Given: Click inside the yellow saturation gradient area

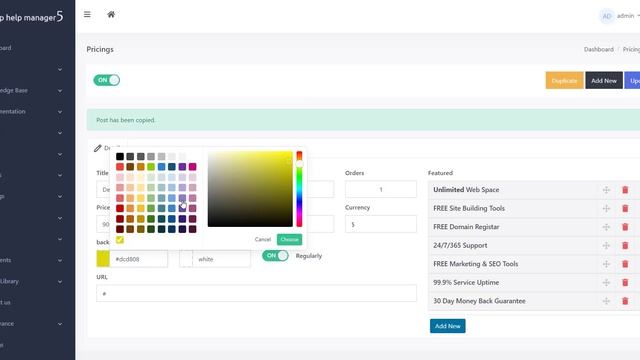Looking at the screenshot, I should tap(250, 189).
